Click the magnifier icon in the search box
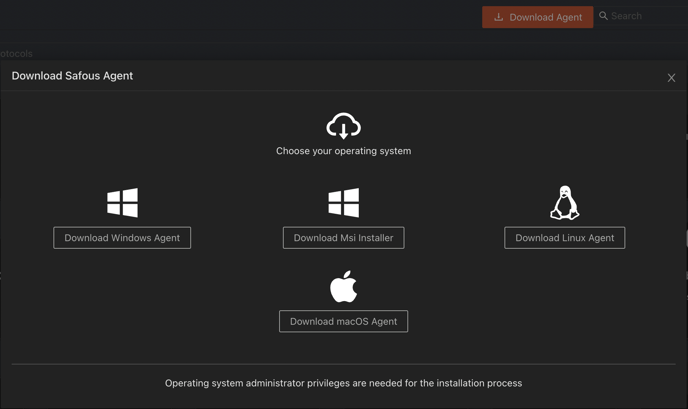This screenshot has height=409, width=688. (604, 16)
